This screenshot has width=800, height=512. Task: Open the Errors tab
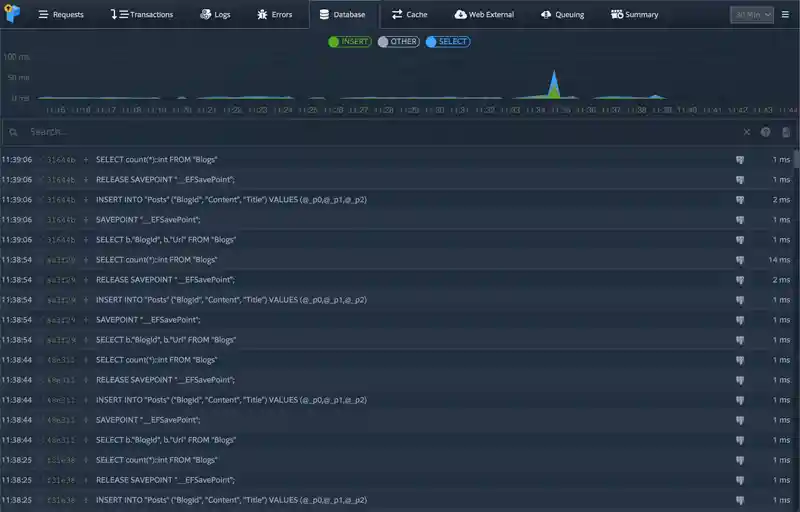274,15
